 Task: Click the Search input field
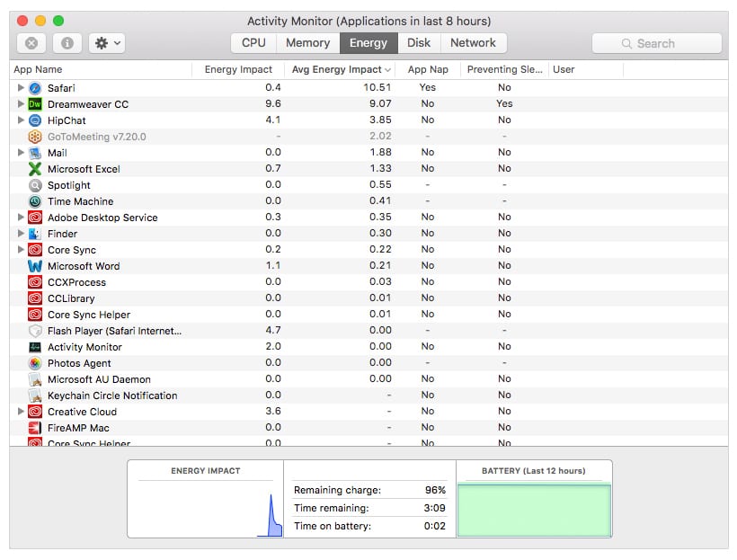(657, 43)
